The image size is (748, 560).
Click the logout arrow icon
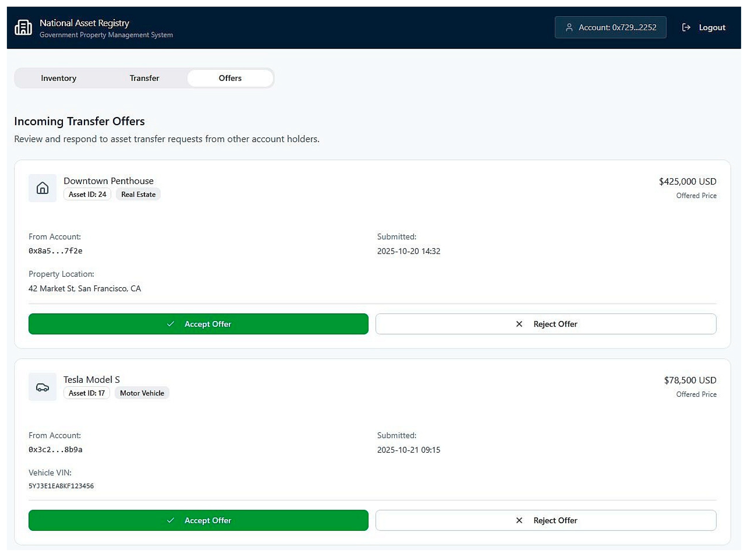686,27
